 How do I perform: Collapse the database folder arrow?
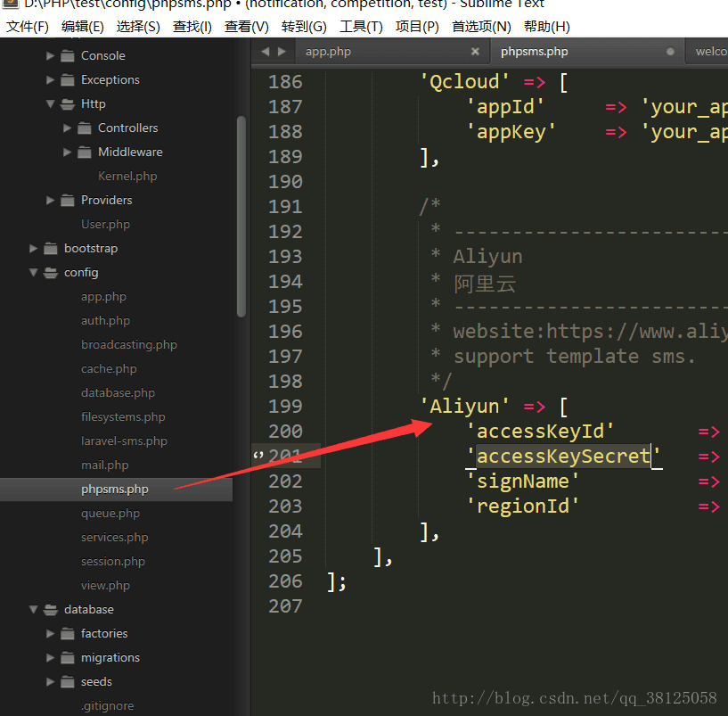pyautogui.click(x=34, y=610)
